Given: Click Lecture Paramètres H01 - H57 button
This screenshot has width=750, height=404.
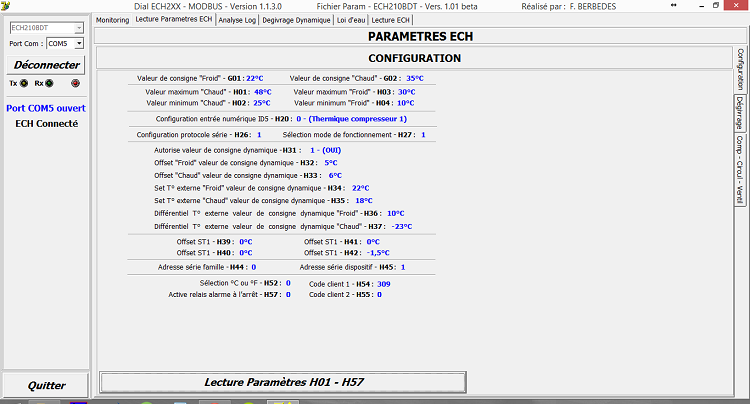Looking at the screenshot, I should point(284,382).
